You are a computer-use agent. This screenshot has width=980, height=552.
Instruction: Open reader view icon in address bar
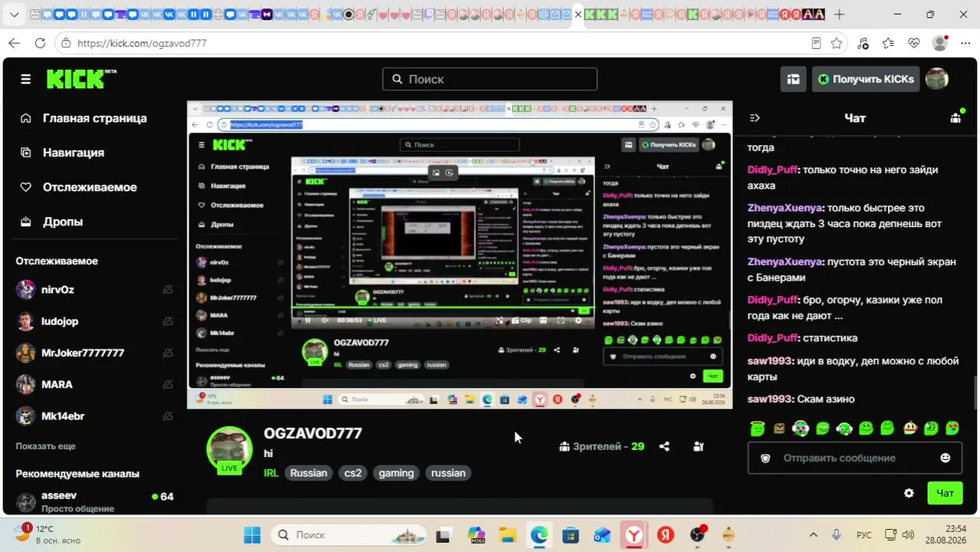817,43
